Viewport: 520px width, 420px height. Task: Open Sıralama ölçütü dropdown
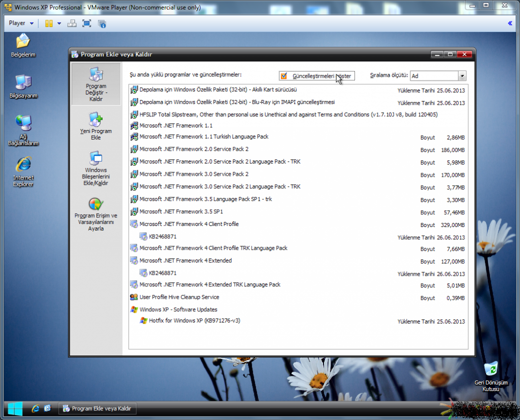click(x=462, y=76)
